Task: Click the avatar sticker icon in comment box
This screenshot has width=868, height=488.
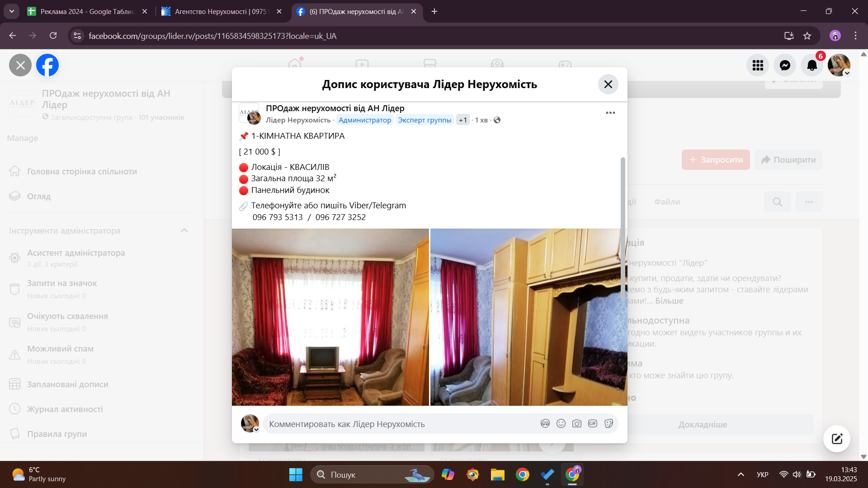Action: [545, 424]
